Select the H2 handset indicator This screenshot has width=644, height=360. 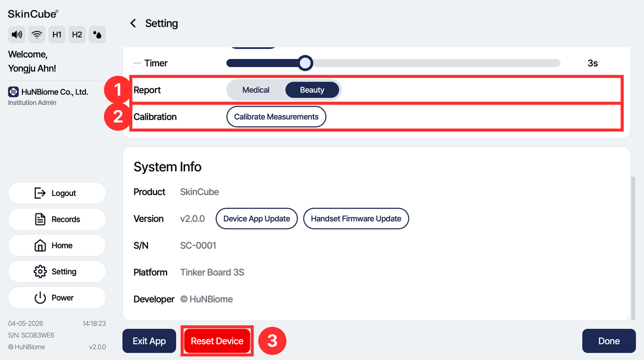(x=77, y=34)
